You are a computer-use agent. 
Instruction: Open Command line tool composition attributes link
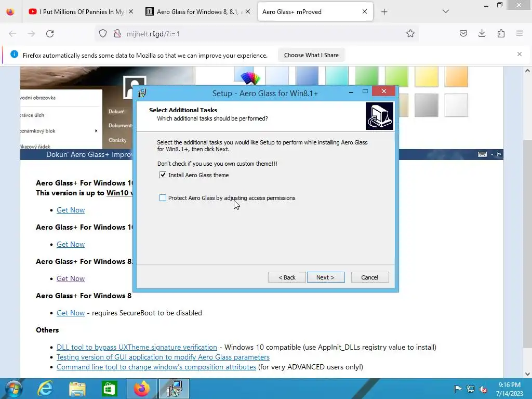(x=156, y=367)
